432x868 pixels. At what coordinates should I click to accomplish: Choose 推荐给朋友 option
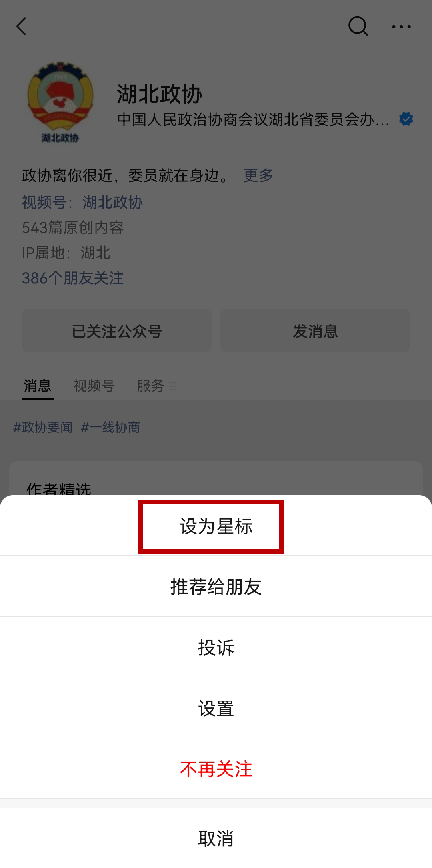216,586
